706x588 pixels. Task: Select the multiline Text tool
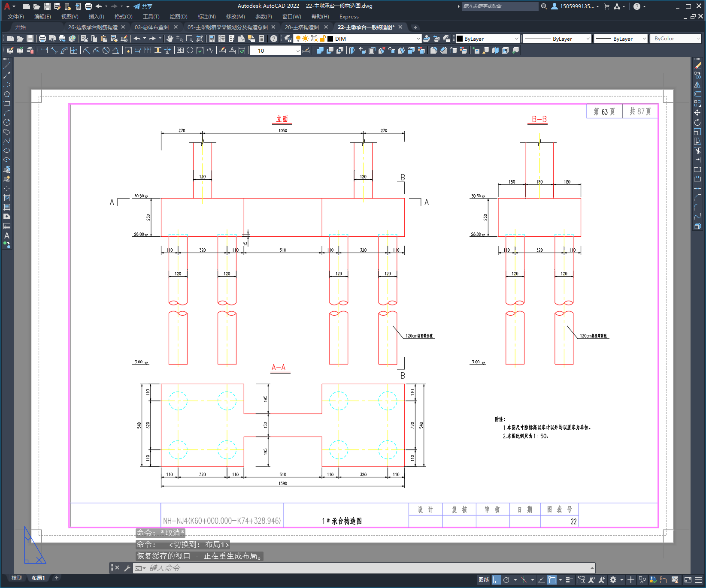click(7, 235)
